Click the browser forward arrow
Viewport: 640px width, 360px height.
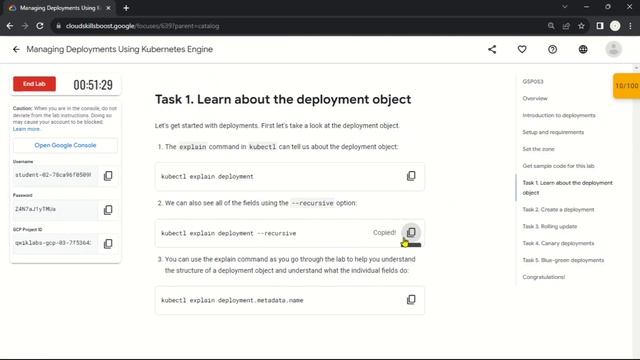tap(25, 26)
